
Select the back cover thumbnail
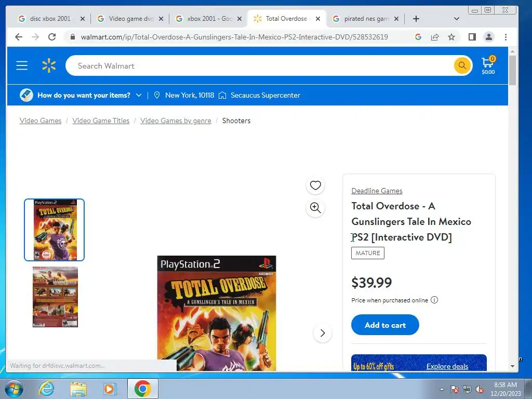pos(55,297)
